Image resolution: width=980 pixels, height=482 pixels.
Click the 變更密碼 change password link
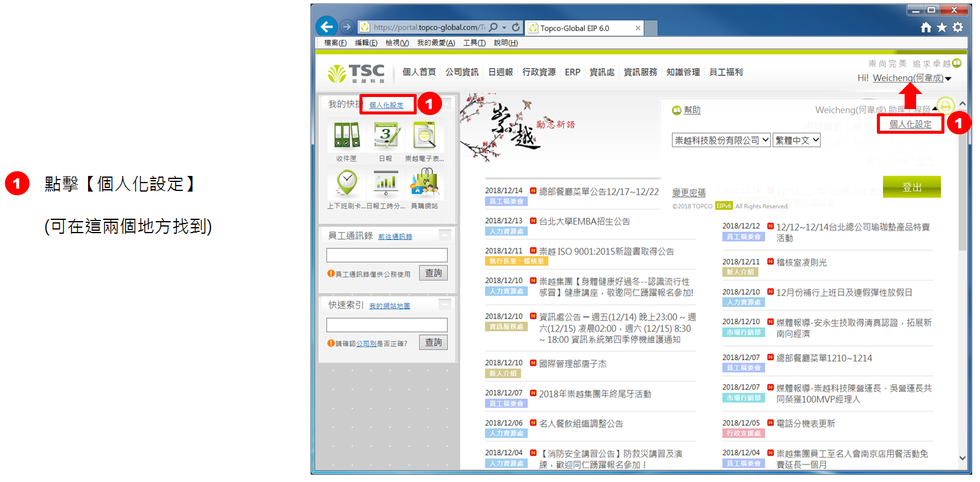(689, 193)
